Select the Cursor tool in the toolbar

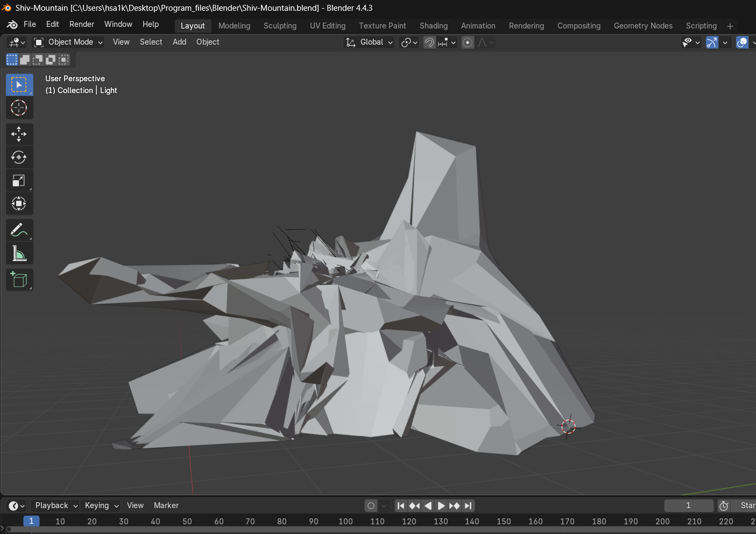click(x=19, y=108)
